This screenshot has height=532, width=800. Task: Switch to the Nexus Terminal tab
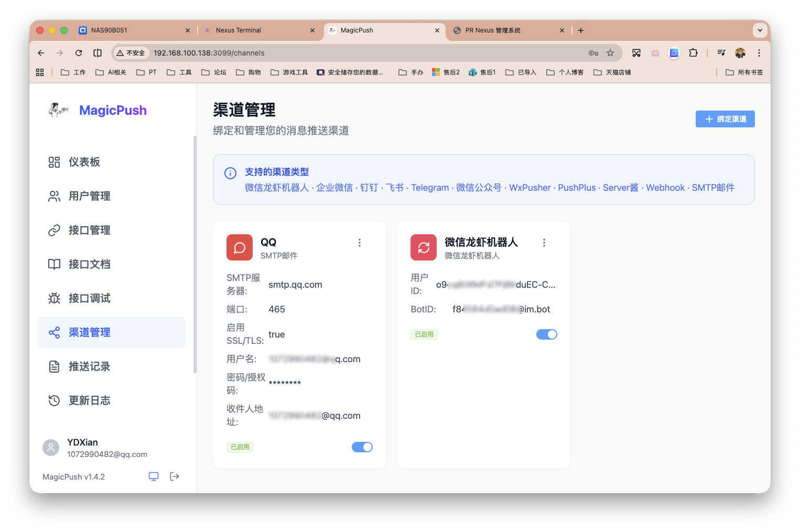[x=240, y=30]
